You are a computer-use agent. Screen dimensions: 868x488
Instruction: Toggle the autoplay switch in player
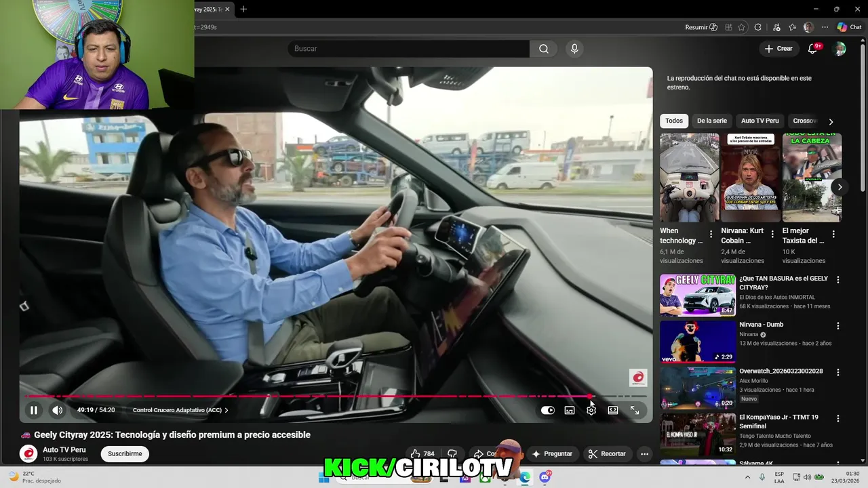pyautogui.click(x=548, y=410)
